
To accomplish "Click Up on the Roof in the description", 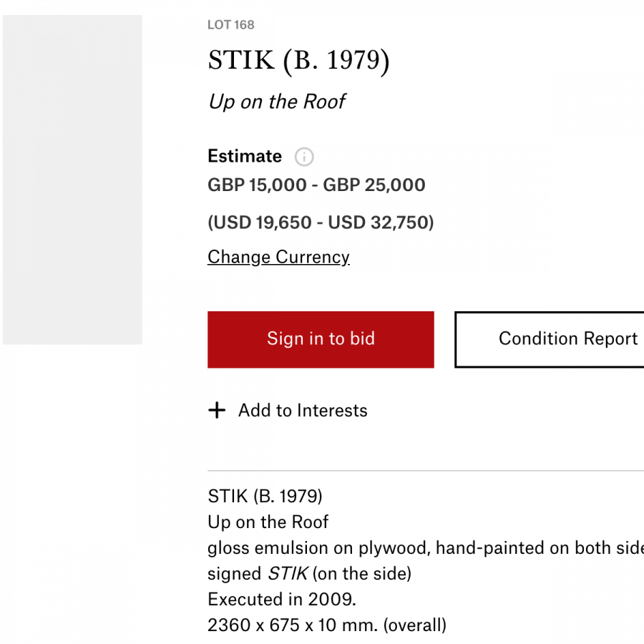I will 268,522.
